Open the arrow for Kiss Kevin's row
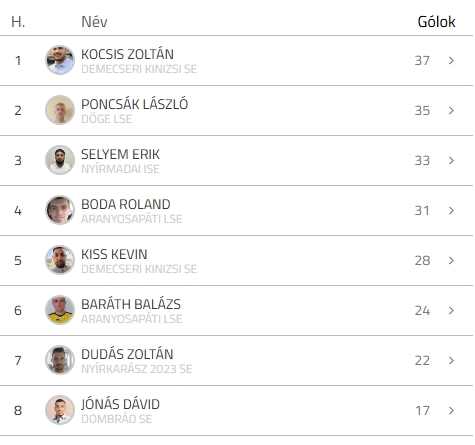This screenshot has width=475, height=445. tap(451, 260)
